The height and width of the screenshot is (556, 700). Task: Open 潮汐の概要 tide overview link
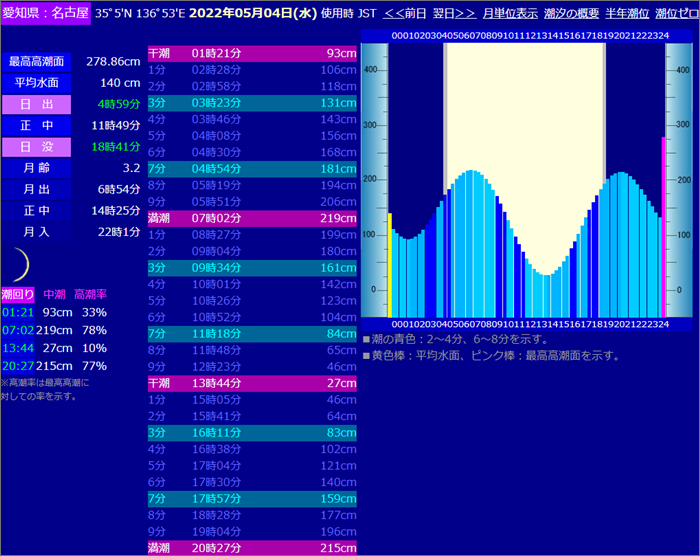(x=571, y=13)
